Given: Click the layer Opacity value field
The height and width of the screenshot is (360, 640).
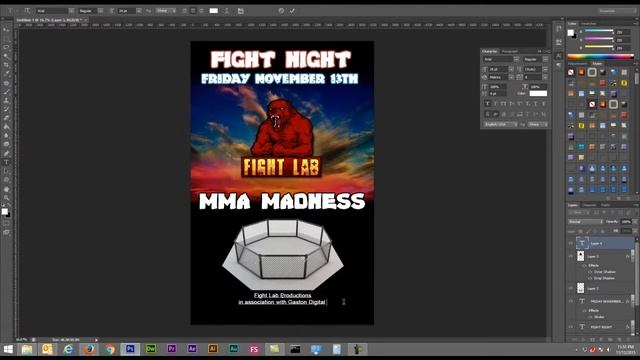Looking at the screenshot, I should click(626, 222).
